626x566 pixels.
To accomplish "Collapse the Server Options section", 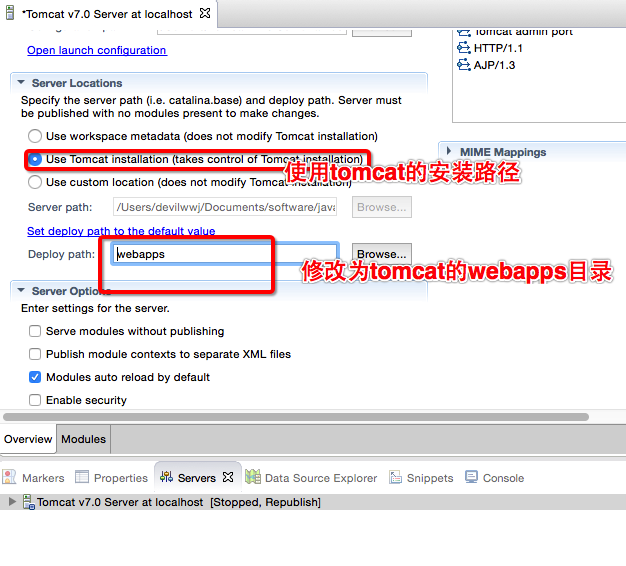I will coord(21,291).
